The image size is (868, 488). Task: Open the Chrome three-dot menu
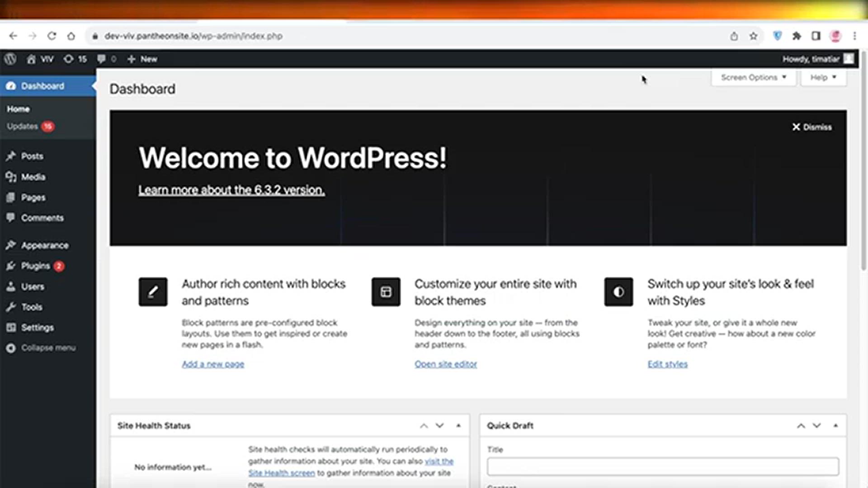(x=854, y=36)
